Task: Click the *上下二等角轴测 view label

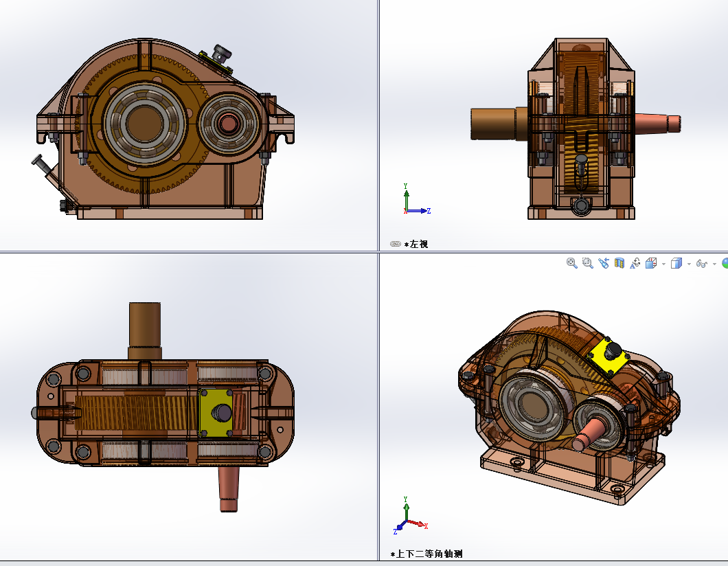Action: [426, 554]
